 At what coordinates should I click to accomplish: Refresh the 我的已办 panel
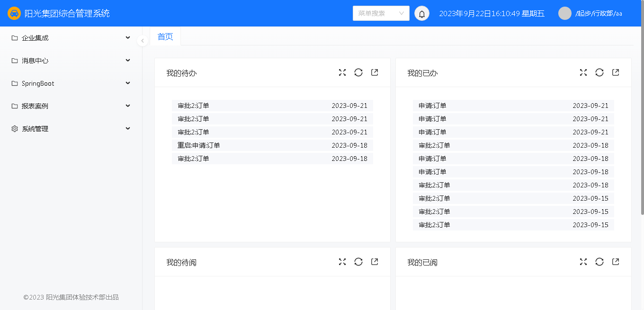pyautogui.click(x=599, y=72)
